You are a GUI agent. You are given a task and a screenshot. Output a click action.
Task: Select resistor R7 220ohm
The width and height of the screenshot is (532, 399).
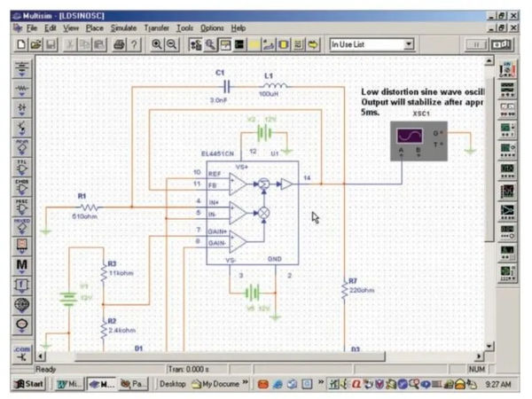click(345, 290)
